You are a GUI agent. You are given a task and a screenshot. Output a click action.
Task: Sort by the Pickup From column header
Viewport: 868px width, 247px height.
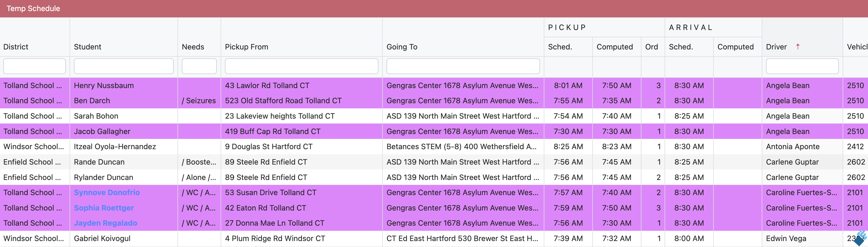pos(247,47)
